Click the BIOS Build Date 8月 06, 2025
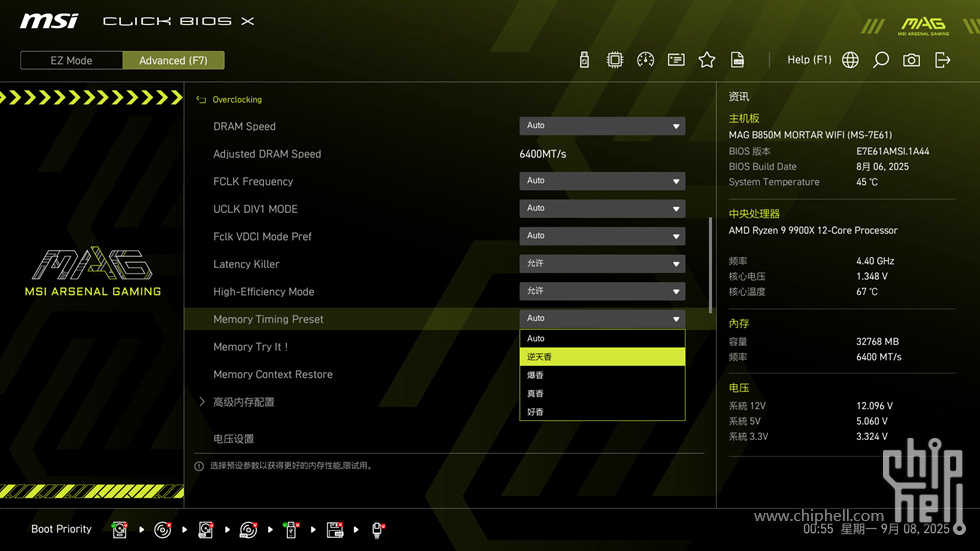 pyautogui.click(x=882, y=167)
